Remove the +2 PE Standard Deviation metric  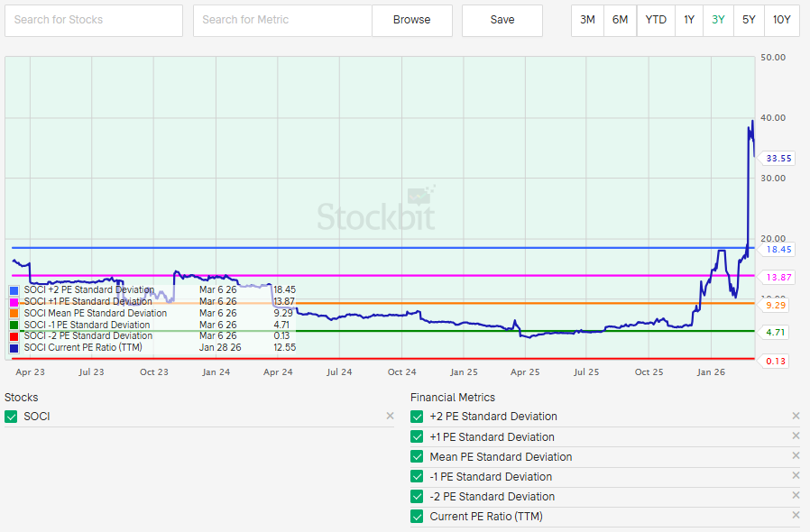point(796,417)
